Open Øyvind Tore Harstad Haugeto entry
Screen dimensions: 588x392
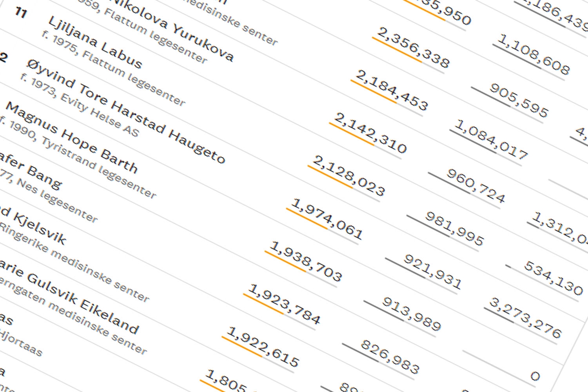point(126,111)
